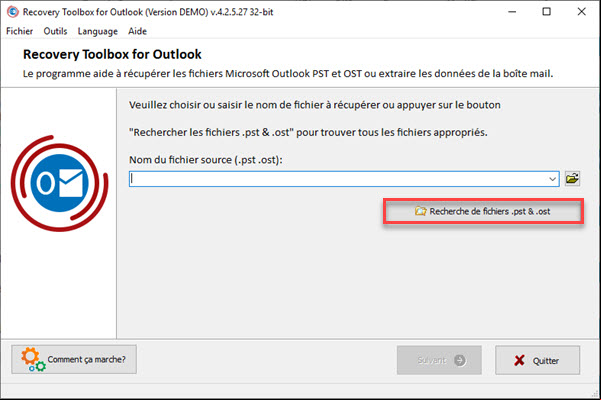Click the 'Recovery Toolbox for Outlook' heading
Screen dimensions: 601x400
[112, 54]
